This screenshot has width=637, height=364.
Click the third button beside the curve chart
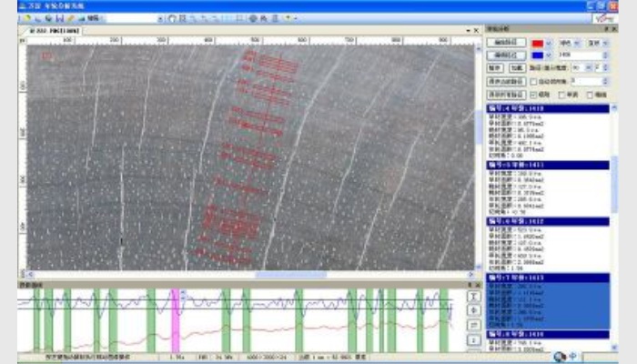tap(473, 324)
